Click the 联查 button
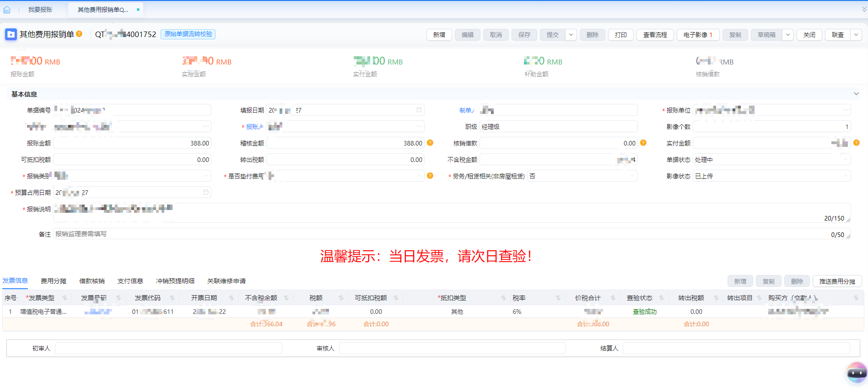The height and width of the screenshot is (388, 868). (x=838, y=35)
